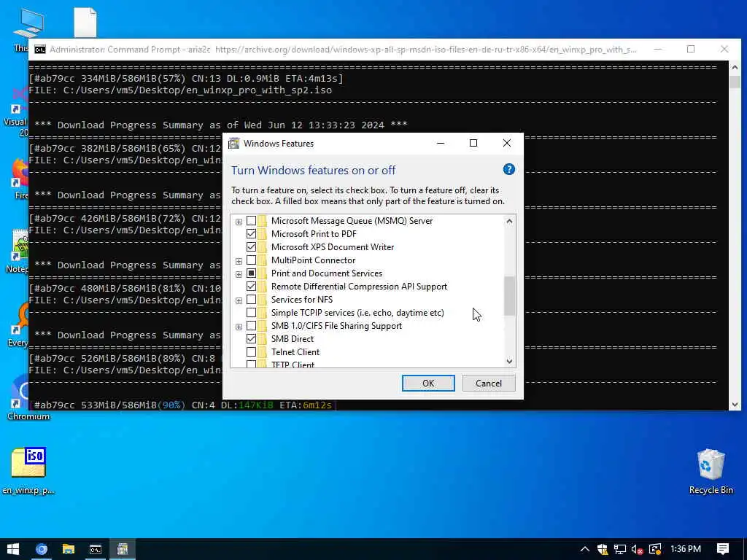Select the Chromium desktop shortcut
Viewport: 747px width, 560px height.
pos(28,398)
